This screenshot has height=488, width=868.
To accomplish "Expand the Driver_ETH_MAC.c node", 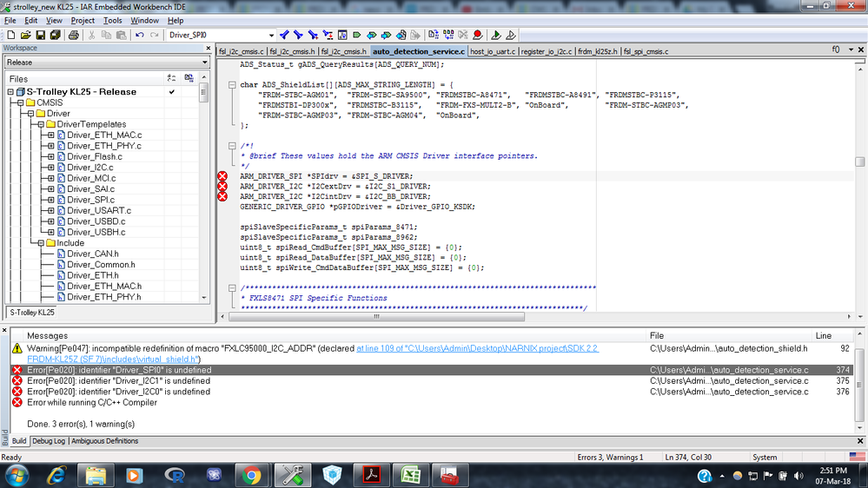I will point(51,135).
